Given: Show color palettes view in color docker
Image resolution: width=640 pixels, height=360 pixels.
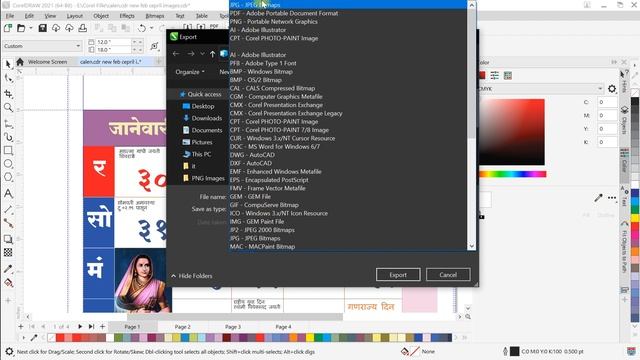Looking at the screenshot, I should [x=508, y=76].
